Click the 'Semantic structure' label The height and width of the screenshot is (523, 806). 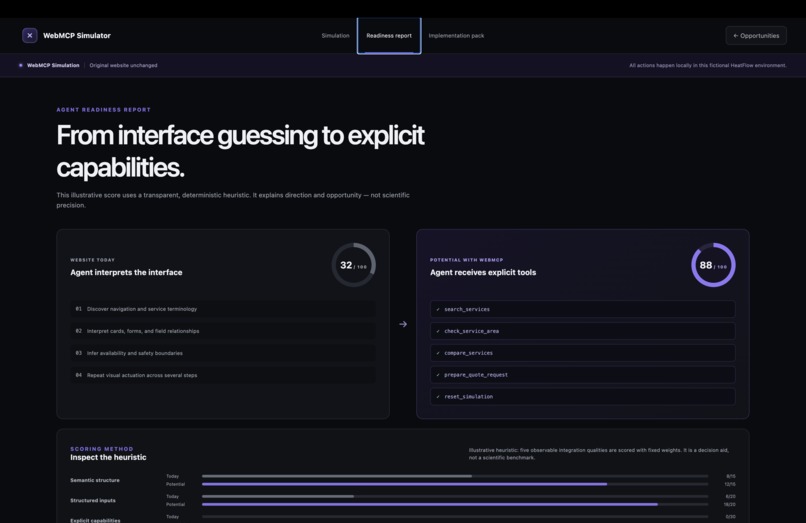click(95, 480)
